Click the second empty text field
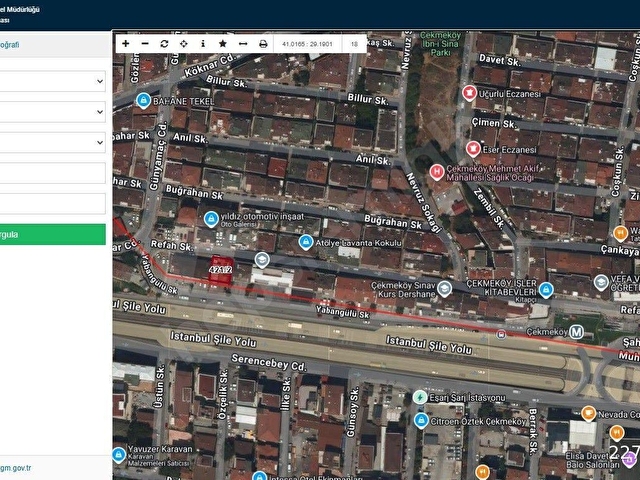 (53, 204)
